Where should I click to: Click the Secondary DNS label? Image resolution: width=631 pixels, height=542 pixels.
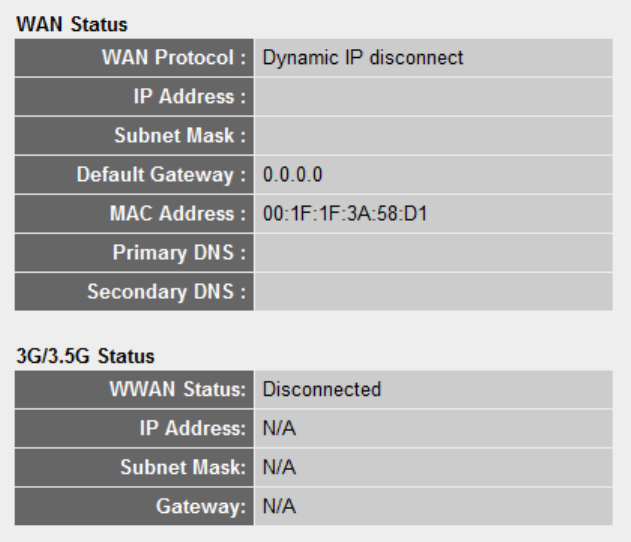click(166, 292)
